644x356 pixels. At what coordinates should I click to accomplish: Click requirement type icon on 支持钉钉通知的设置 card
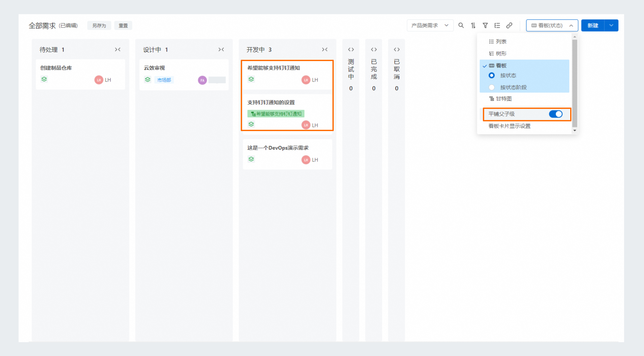tap(251, 124)
